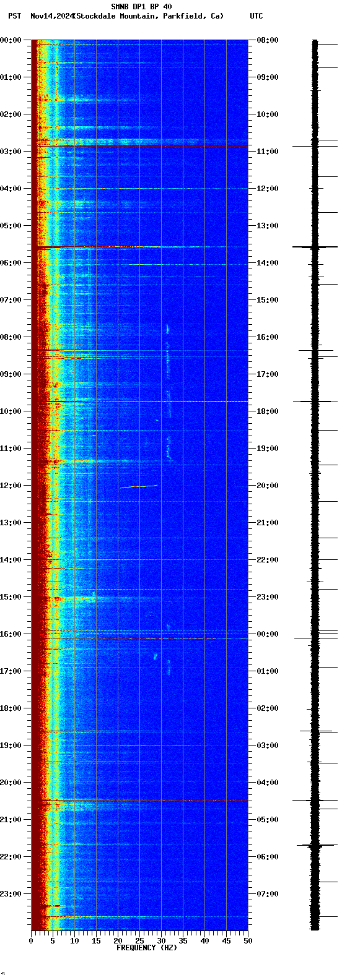The image size is (342, 980).
Task: Click the title text 'SMNB DP1 BP 40'
Action: point(141,7)
